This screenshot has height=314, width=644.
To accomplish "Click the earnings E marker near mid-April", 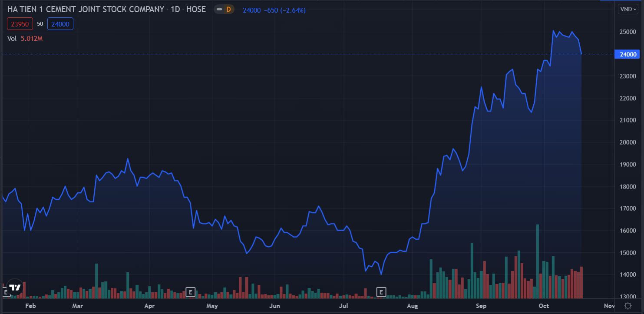I will pos(190,292).
